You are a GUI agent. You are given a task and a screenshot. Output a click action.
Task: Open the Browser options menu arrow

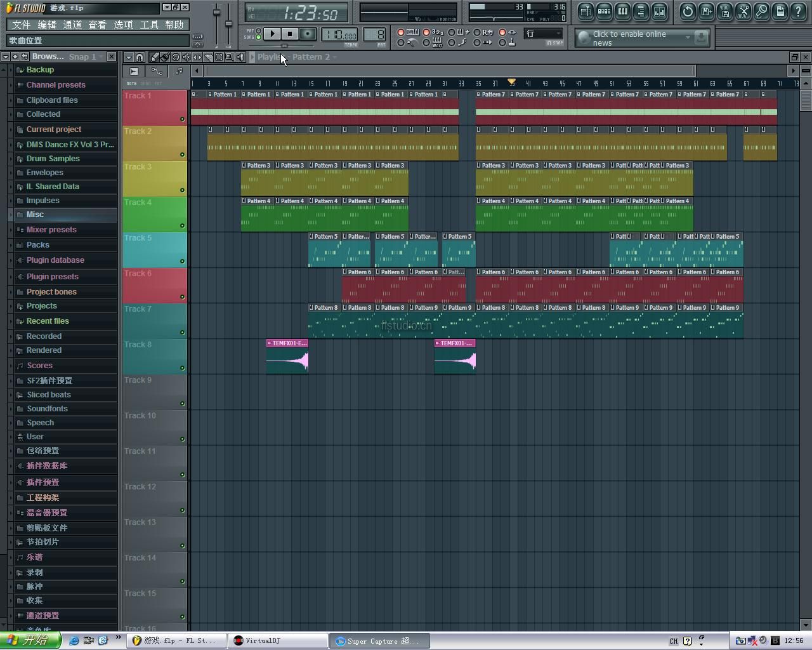(6, 56)
